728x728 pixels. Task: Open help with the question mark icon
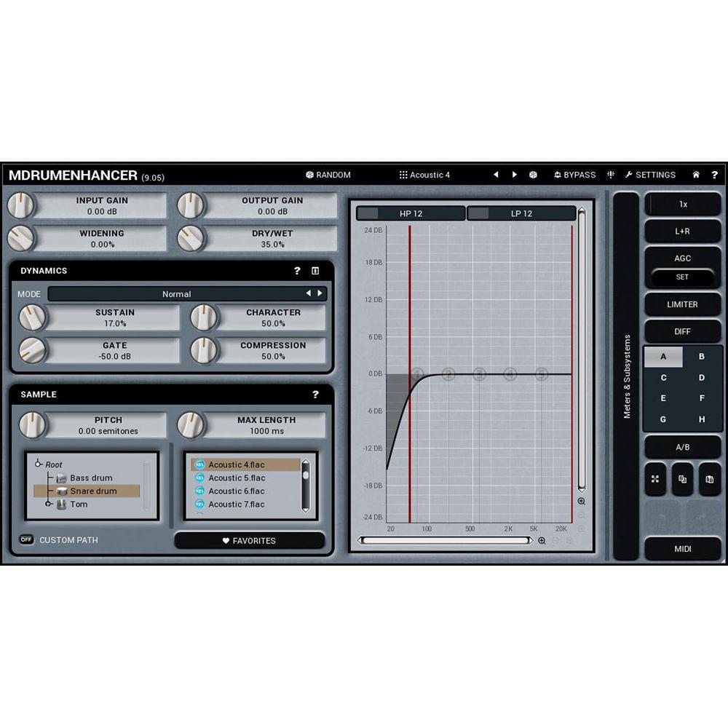click(714, 175)
